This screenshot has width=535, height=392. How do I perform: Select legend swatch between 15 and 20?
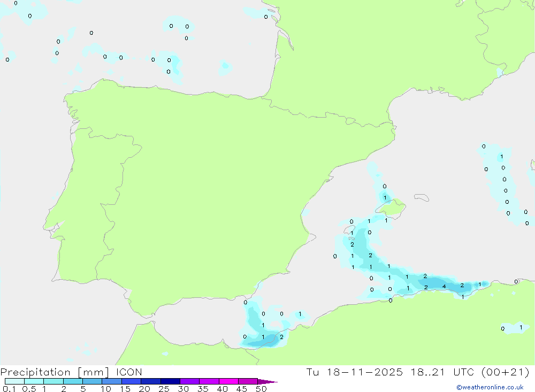pyautogui.click(x=132, y=381)
